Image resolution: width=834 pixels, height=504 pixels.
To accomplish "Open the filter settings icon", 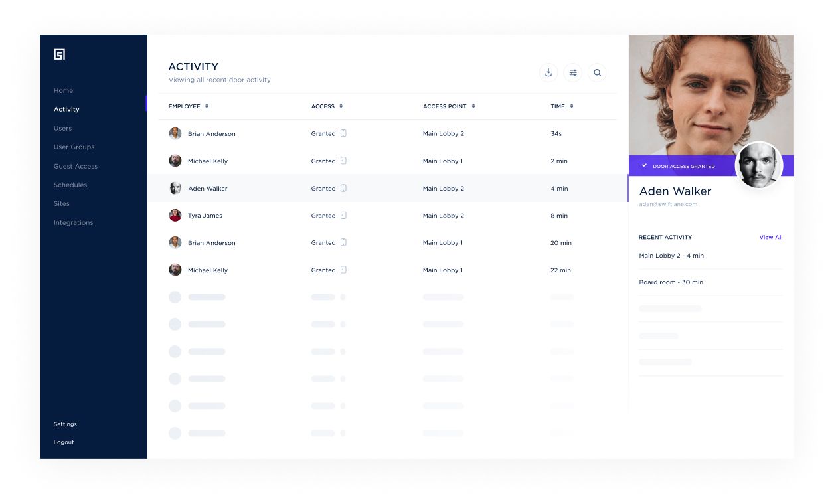I will pyautogui.click(x=573, y=73).
